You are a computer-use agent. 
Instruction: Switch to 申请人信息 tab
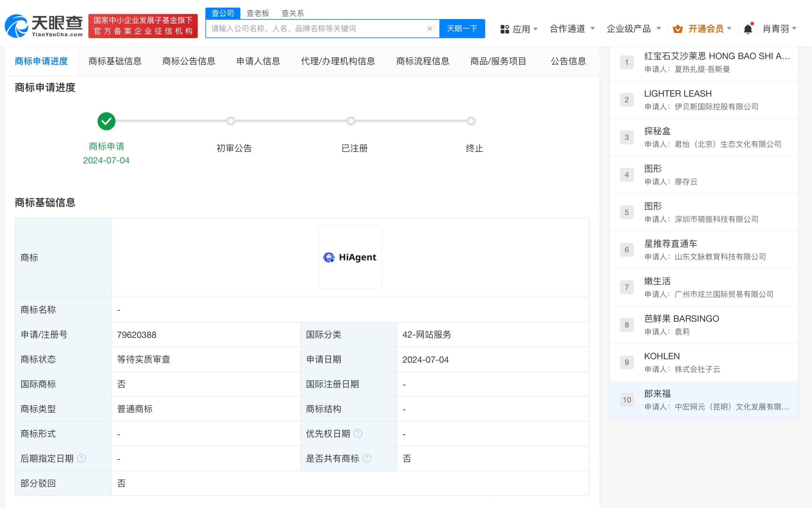click(258, 61)
